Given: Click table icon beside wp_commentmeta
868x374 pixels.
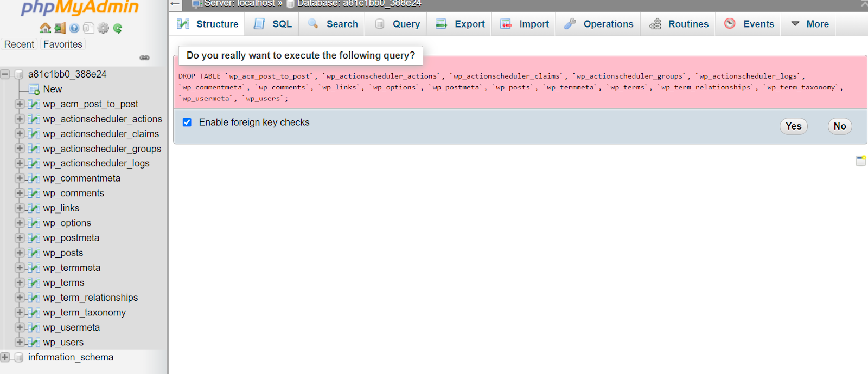Looking at the screenshot, I should 34,178.
